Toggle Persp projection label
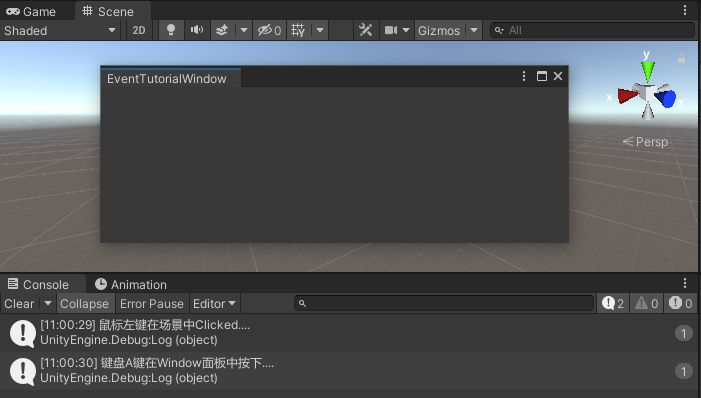Viewport: 701px width, 398px height. tap(646, 142)
